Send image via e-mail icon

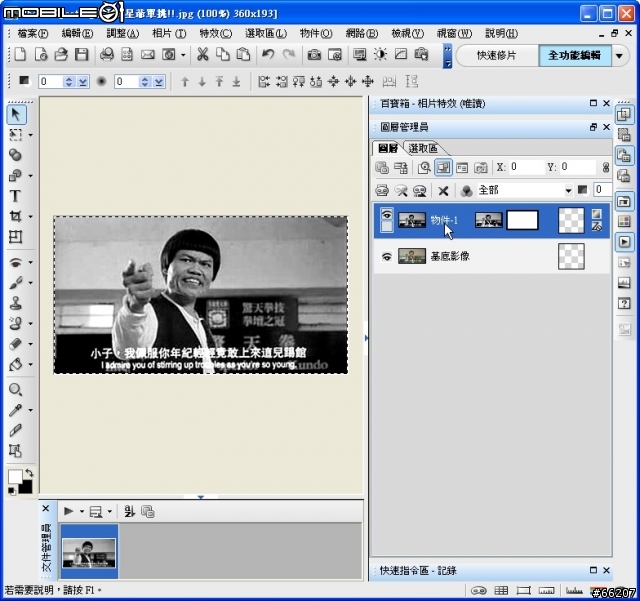click(x=147, y=54)
